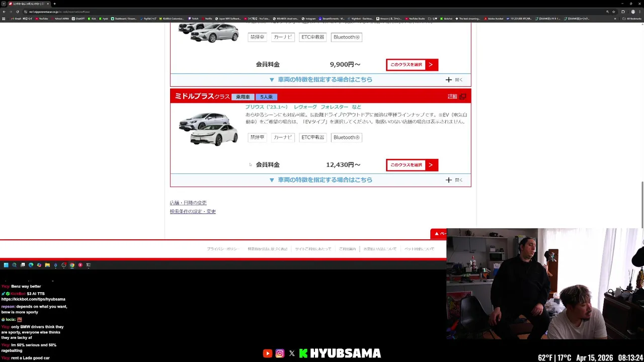Open a new browser tab
The height and width of the screenshot is (362, 644).
click(54, 4)
